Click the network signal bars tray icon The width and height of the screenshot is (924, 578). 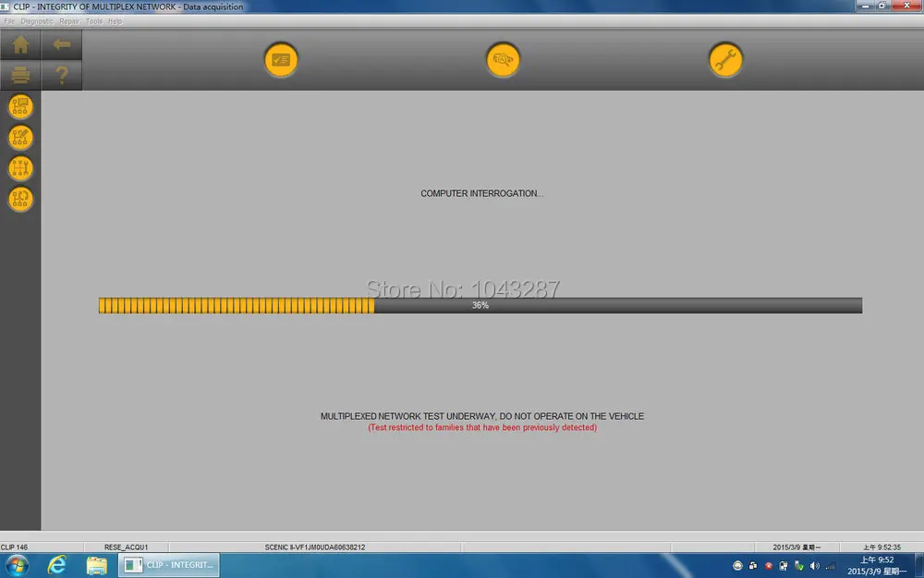click(831, 566)
